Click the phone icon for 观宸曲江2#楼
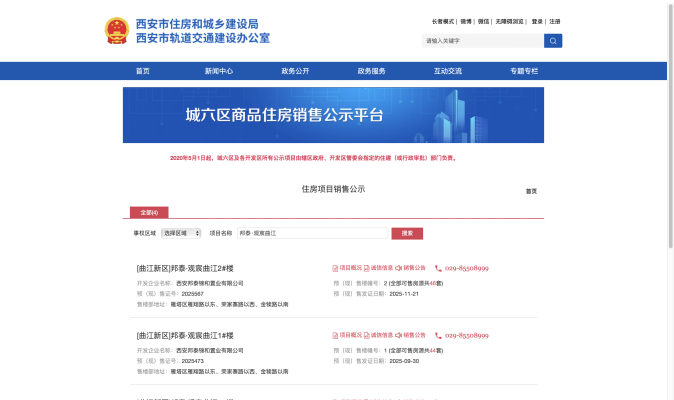674x400 pixels. [437, 268]
